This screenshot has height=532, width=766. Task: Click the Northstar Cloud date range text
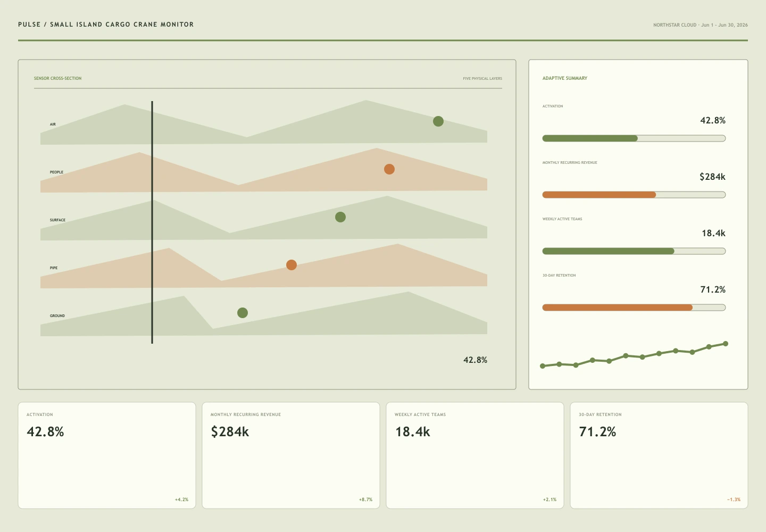(x=701, y=25)
